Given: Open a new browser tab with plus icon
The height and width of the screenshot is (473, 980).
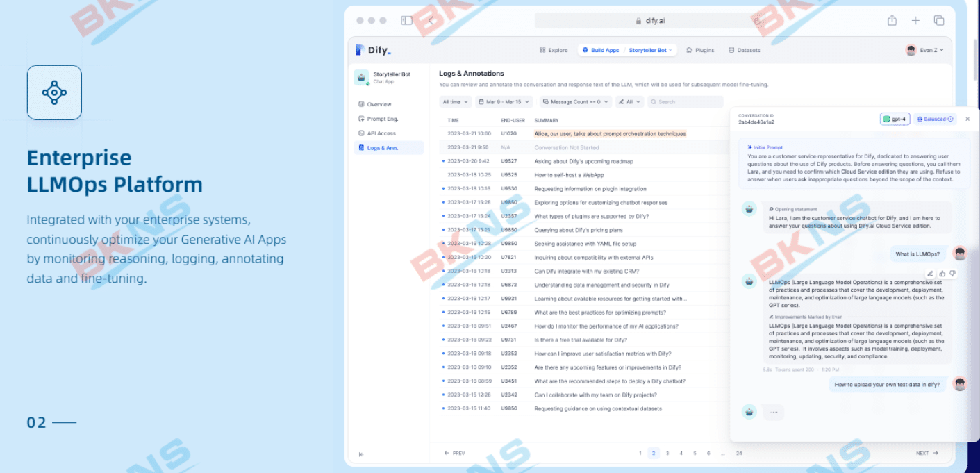Looking at the screenshot, I should click(x=915, y=21).
